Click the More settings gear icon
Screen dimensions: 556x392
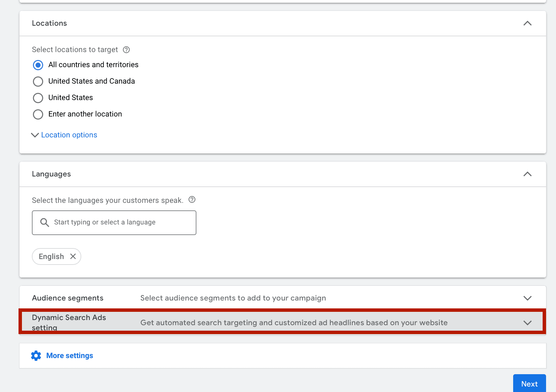pos(36,356)
